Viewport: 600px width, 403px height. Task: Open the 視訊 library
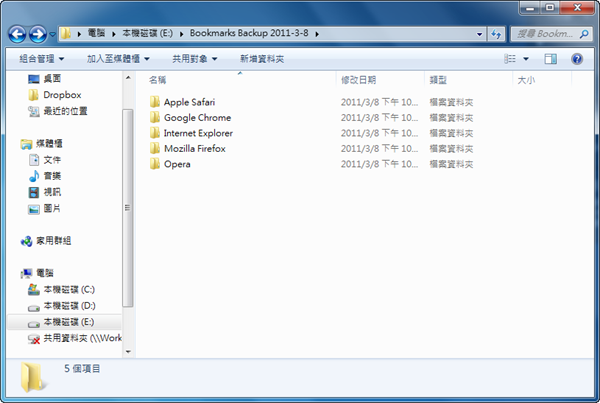(x=52, y=192)
